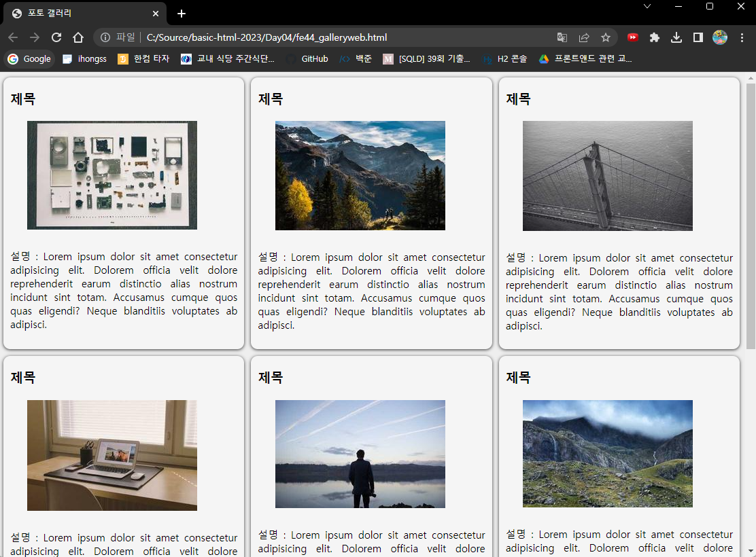Open the red YouTube extension
Screen dimensions: 756x557
(632, 37)
